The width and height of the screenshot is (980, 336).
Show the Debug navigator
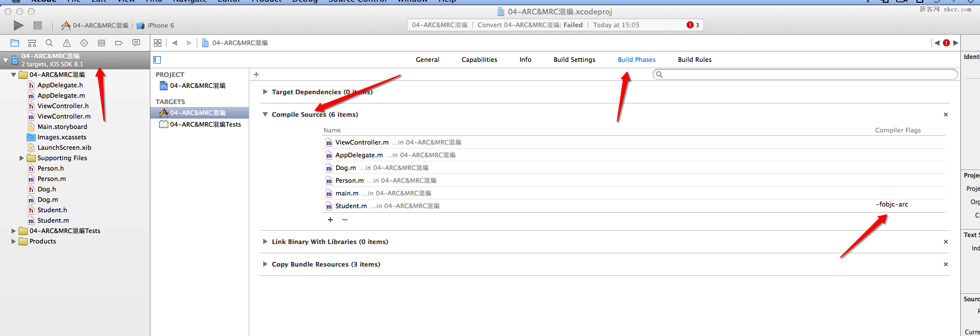[x=101, y=43]
